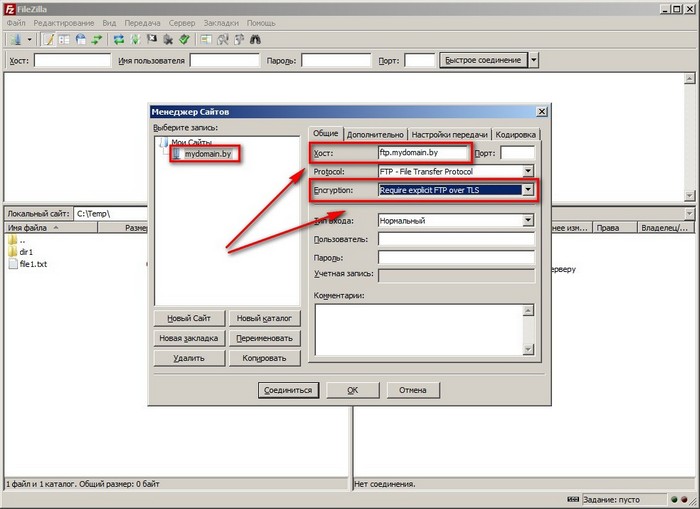Refresh file and folder lists icon
The height and width of the screenshot is (509, 700).
click(x=119, y=40)
